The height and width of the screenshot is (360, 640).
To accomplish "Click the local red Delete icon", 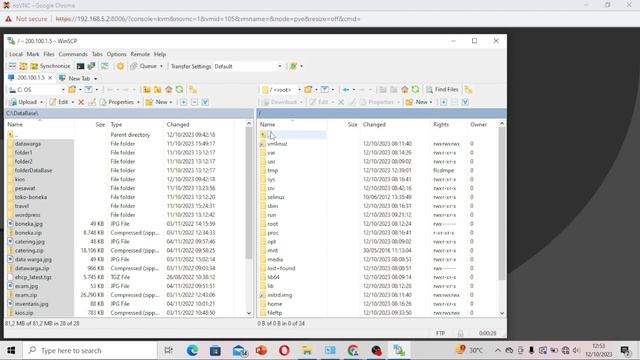I will pos(81,102).
